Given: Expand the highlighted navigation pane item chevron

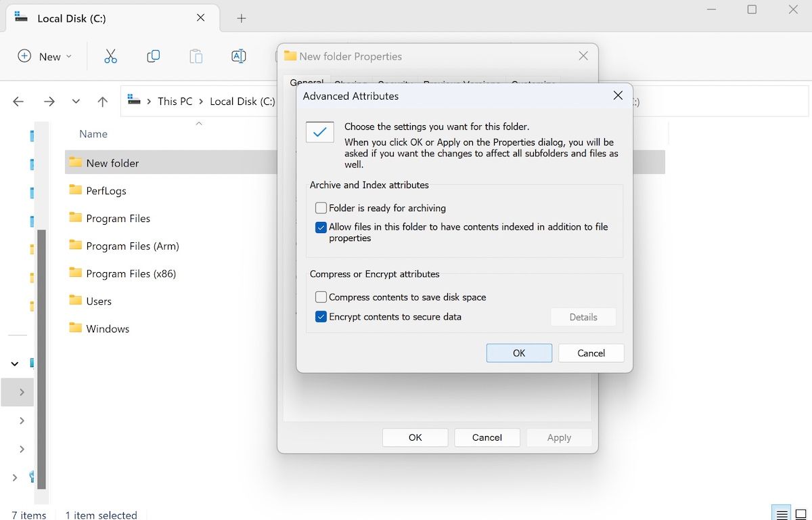Looking at the screenshot, I should click(x=22, y=392).
